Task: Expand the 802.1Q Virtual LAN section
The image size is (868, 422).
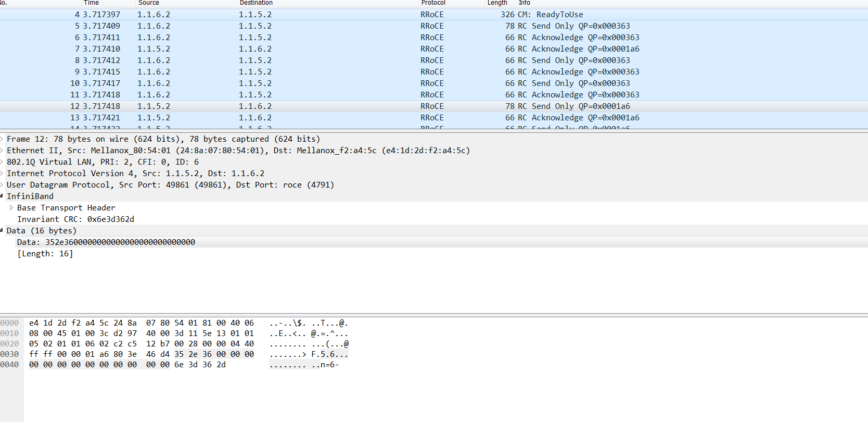Action: pos(2,162)
